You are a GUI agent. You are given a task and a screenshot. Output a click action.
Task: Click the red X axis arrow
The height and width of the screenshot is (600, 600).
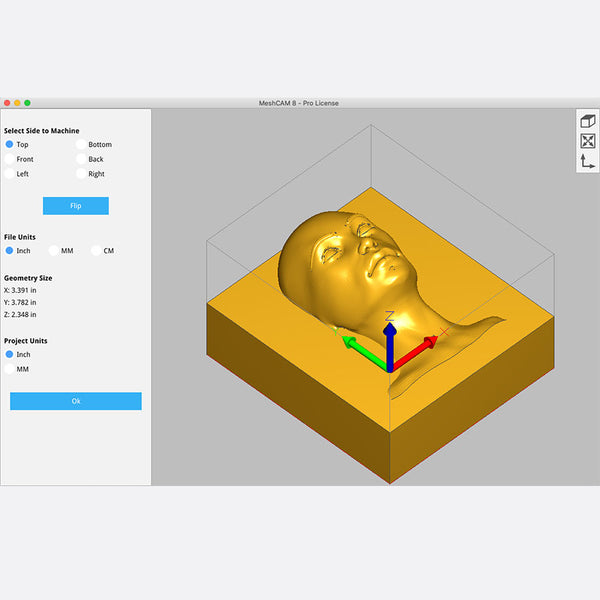tap(415, 352)
